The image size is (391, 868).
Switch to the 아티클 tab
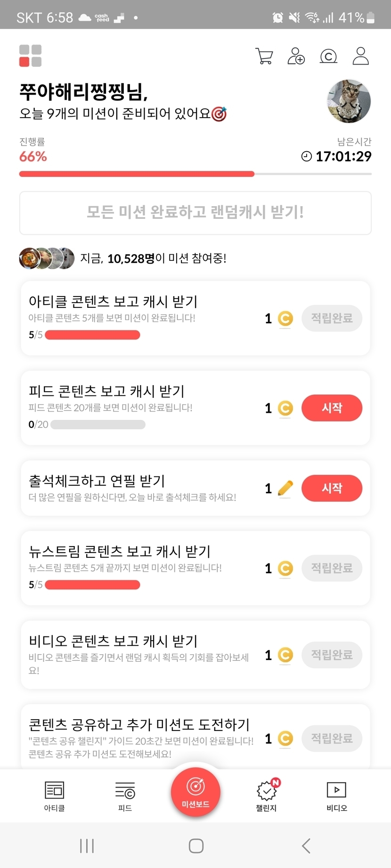click(54, 796)
